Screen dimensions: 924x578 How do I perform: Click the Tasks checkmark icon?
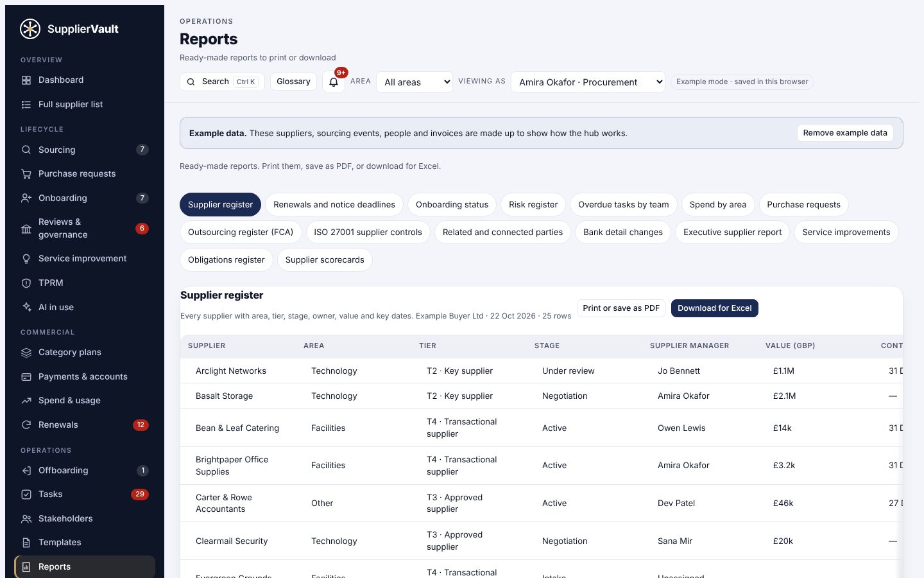click(x=26, y=495)
